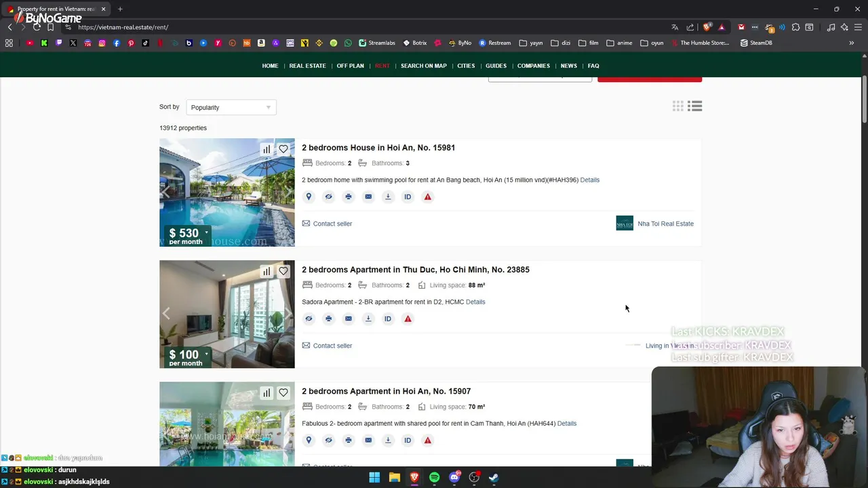This screenshot has width=868, height=488.
Task: Open the FAQ menu item
Action: (593, 66)
